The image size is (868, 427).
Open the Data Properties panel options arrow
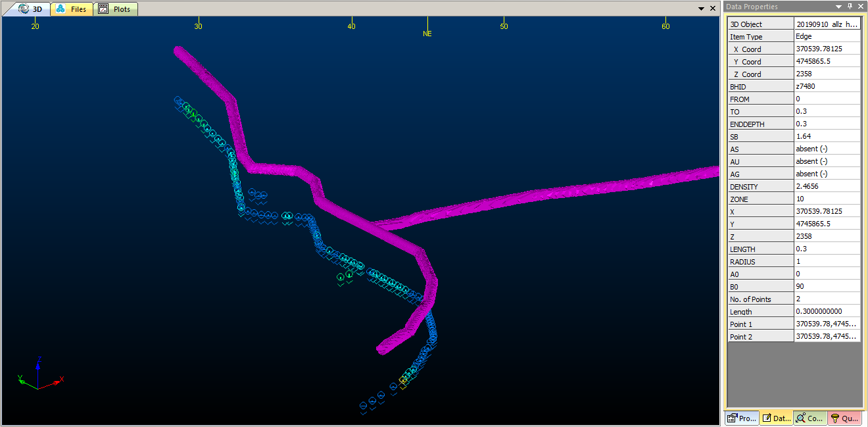pos(838,7)
